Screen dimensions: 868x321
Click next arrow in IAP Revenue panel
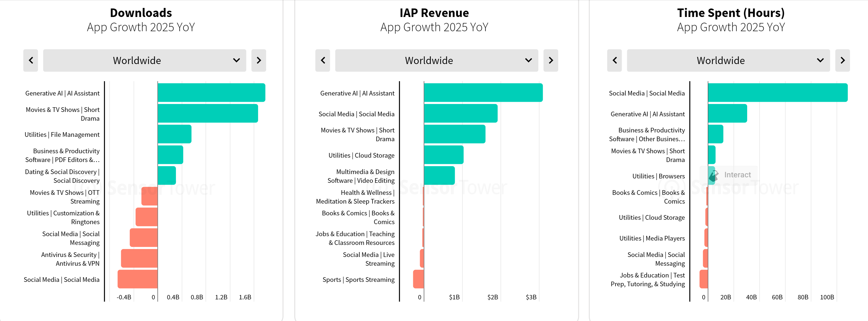click(x=551, y=60)
